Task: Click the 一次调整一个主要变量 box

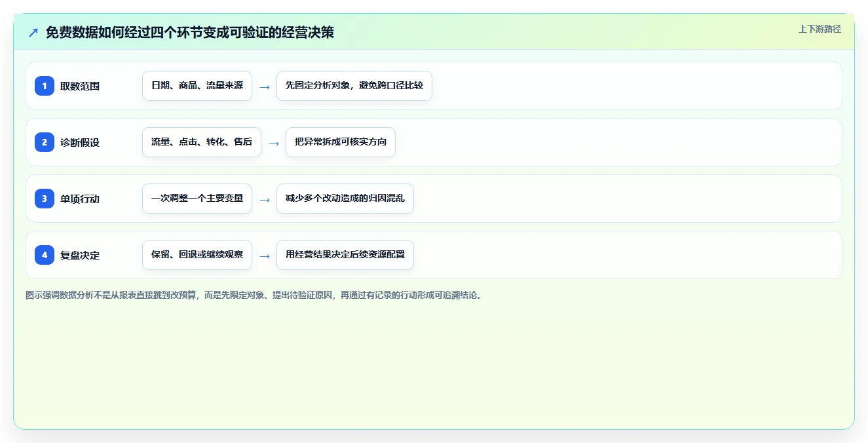Action: 197,199
